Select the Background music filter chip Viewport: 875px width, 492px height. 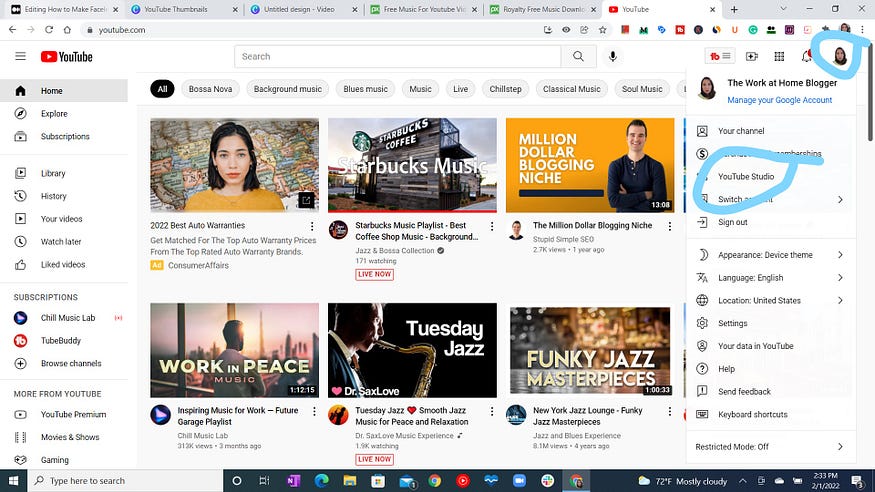click(287, 89)
